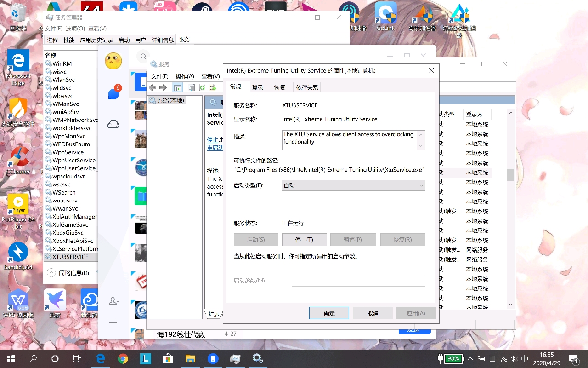Show hidden tray icons chevron
This screenshot has width=588, height=368.
[470, 359]
